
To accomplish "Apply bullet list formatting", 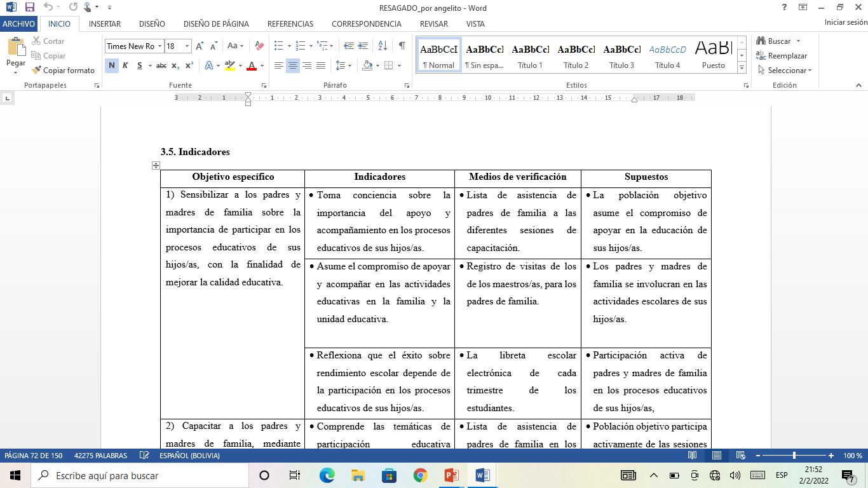I will point(278,46).
